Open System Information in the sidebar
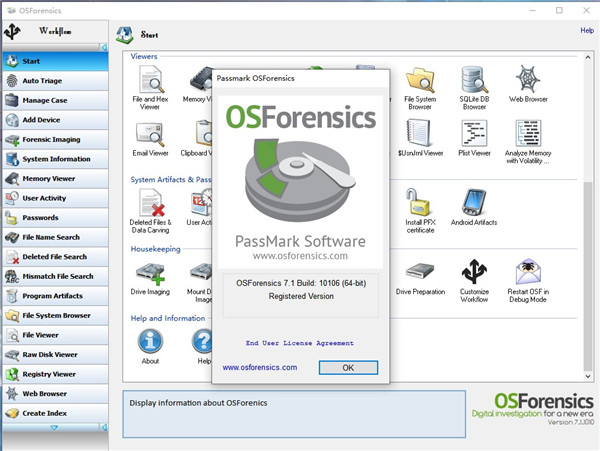Screen dimensions: 600x451 [55, 159]
